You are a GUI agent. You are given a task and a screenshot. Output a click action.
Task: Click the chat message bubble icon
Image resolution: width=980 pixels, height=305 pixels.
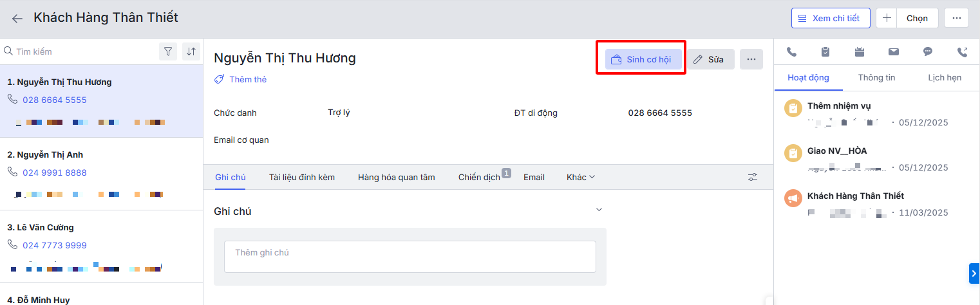coord(928,52)
